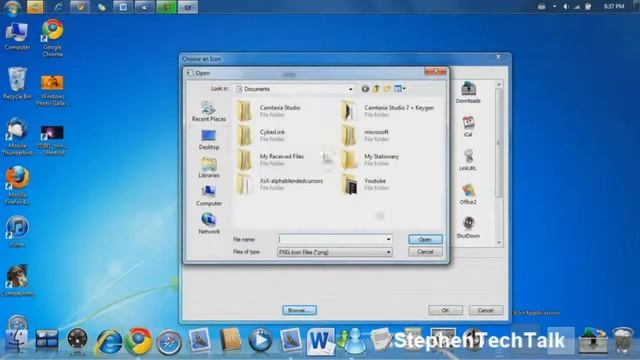The height and width of the screenshot is (360, 640).
Task: Click Choose an Icon scrollbar down arrow
Action: click(x=499, y=242)
